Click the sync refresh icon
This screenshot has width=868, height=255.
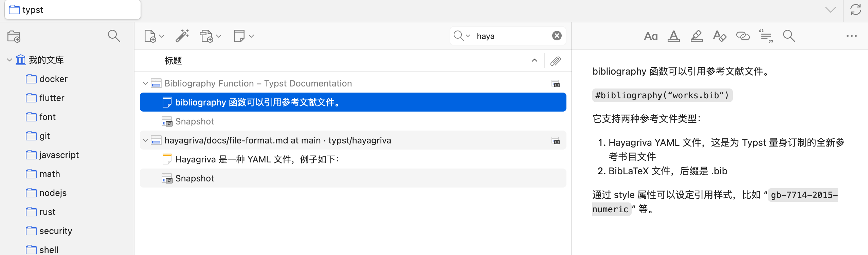[856, 10]
